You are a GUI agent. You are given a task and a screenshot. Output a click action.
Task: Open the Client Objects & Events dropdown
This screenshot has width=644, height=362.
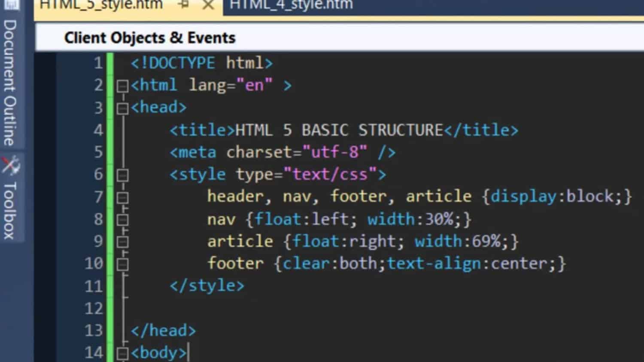(149, 38)
